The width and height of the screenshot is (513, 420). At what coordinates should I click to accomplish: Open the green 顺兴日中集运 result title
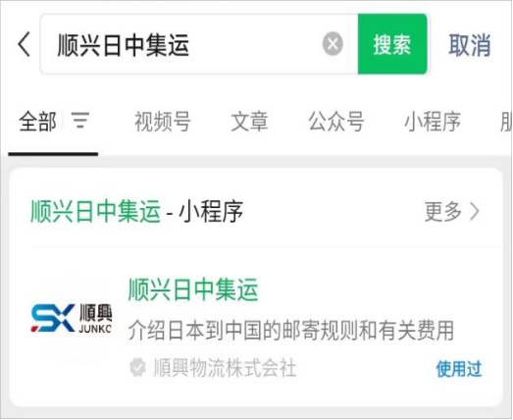(x=193, y=289)
